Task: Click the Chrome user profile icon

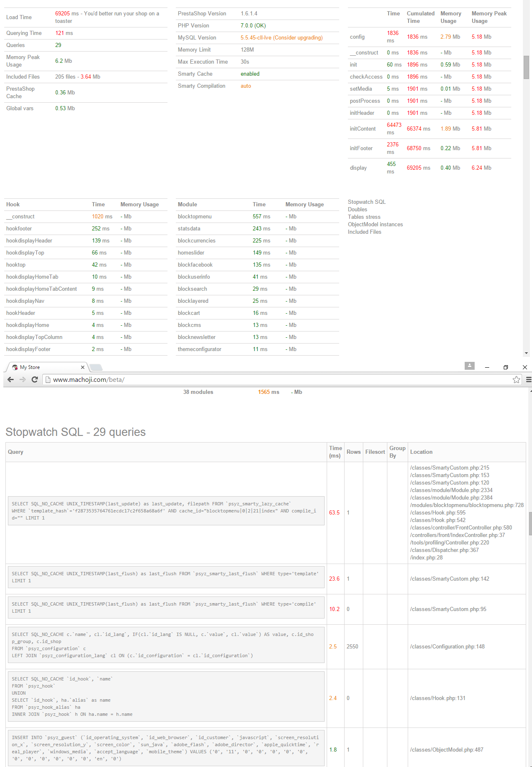Action: [469, 366]
